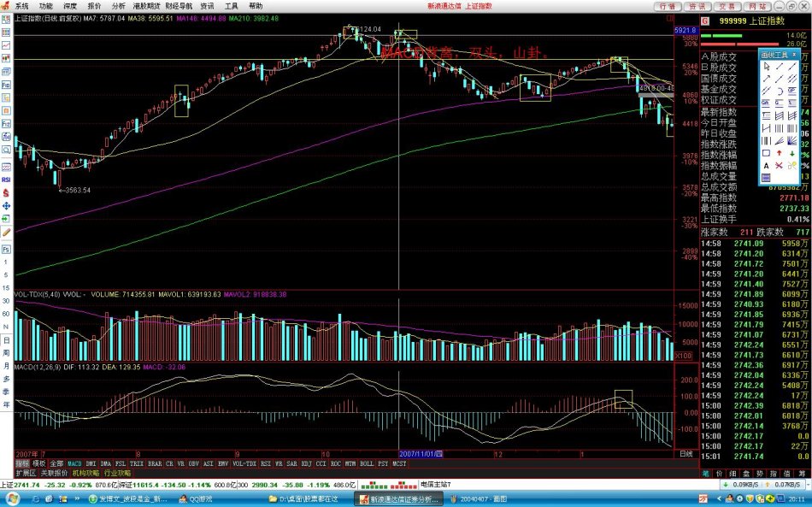Click the blue four-arrow move icon
This screenshot has width=812, height=507.
coord(6,205)
